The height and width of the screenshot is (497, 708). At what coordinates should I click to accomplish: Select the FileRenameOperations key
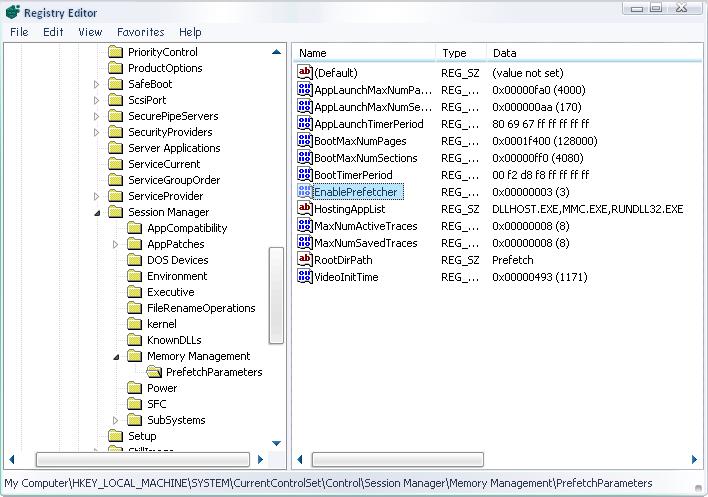click(201, 308)
